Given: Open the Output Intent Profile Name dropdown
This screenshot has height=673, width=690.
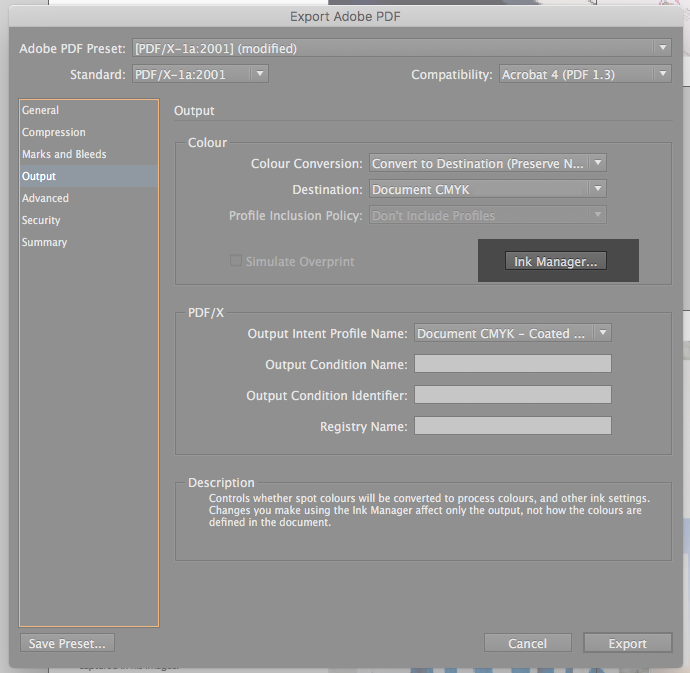Looking at the screenshot, I should point(512,333).
